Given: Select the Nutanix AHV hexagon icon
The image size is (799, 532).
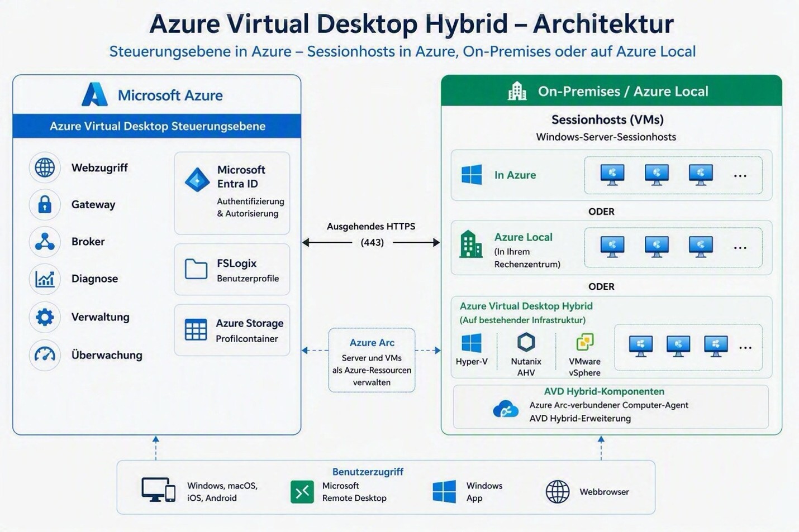Looking at the screenshot, I should pos(526,342).
